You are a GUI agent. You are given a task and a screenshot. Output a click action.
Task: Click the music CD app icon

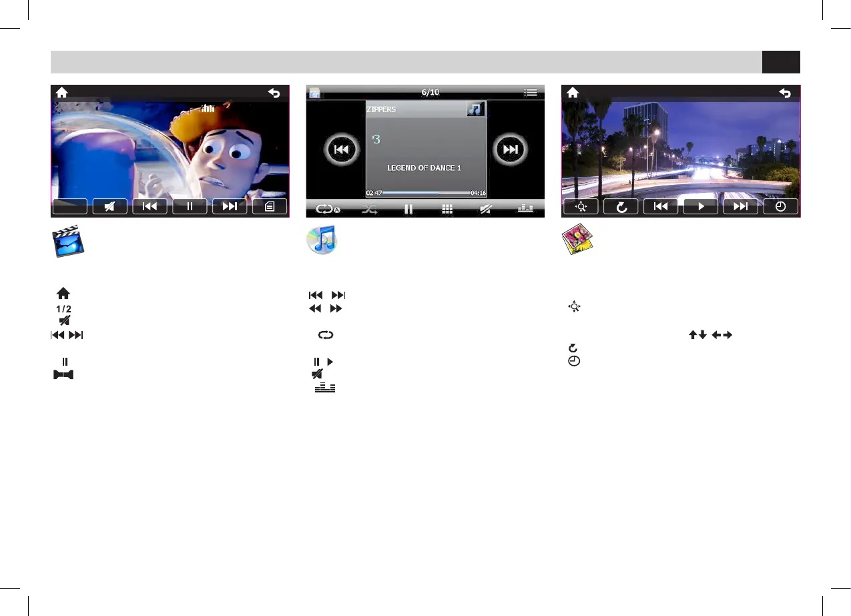click(322, 240)
